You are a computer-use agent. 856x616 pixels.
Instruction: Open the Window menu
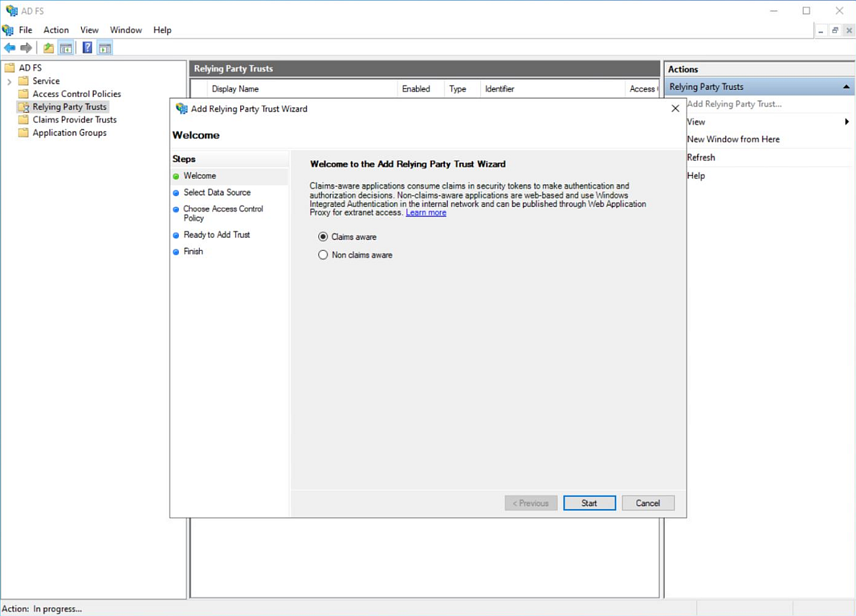pos(126,29)
